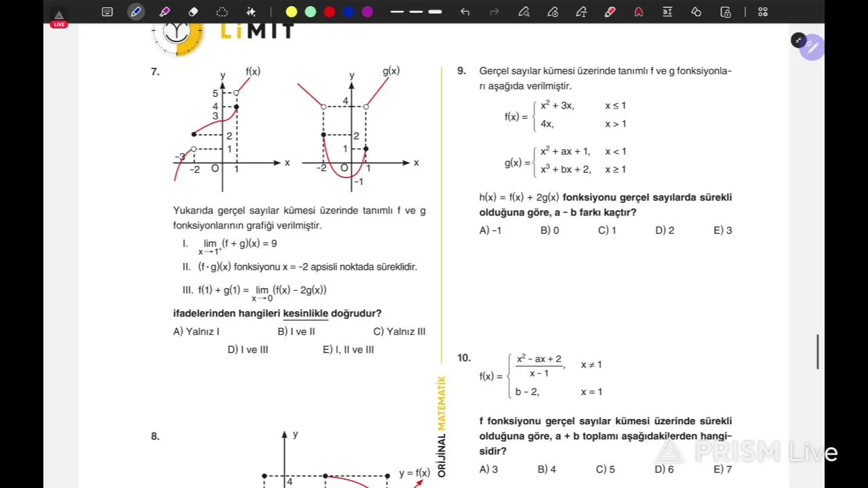Click the g(x) graph label in question 7

(x=391, y=70)
